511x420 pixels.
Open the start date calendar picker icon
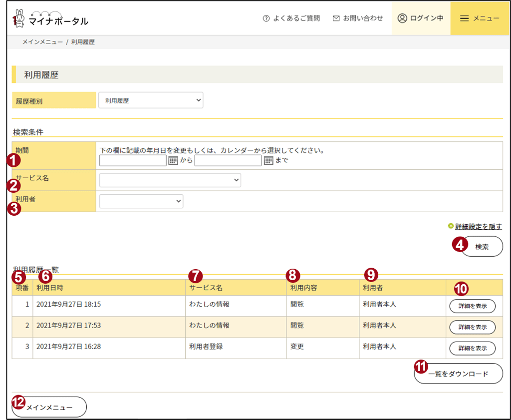coord(173,160)
